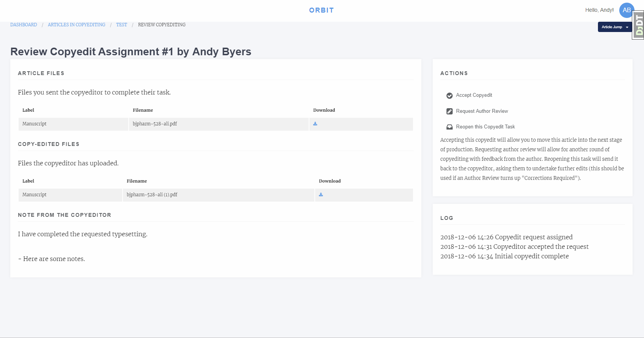
Task: Open the Test article breadcrumb
Action: pyautogui.click(x=121, y=25)
